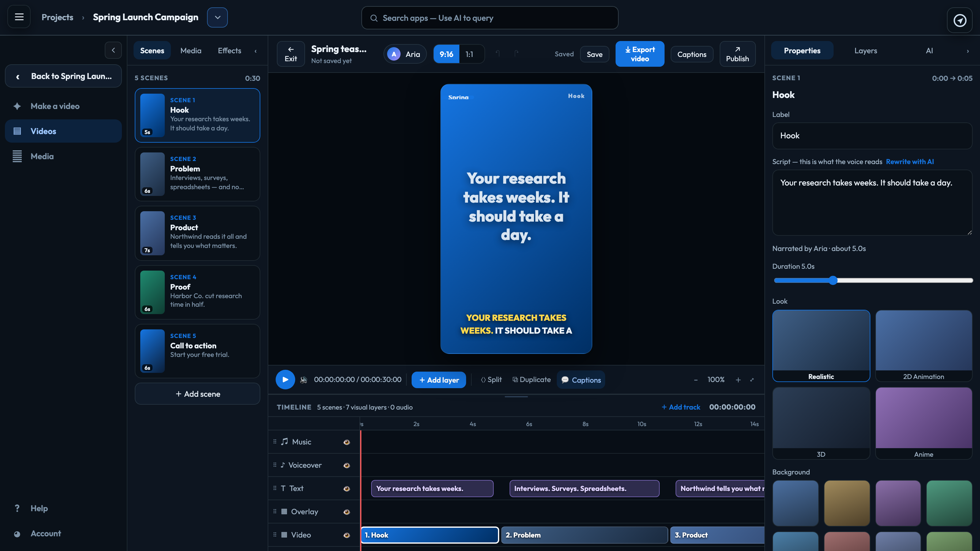Viewport: 980px width, 551px height.
Task: Go back to Spring Launch project
Action: [63, 76]
